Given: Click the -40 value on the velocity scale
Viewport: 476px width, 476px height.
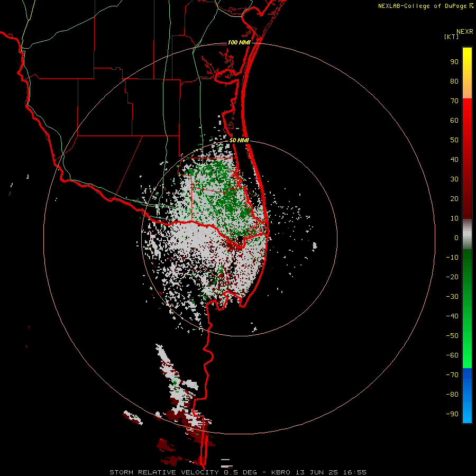Looking at the screenshot, I should point(452,316).
